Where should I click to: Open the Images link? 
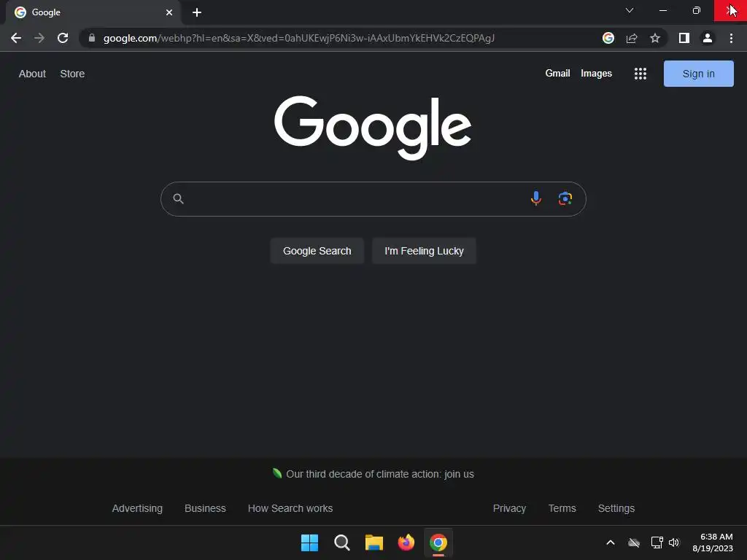[x=596, y=74]
